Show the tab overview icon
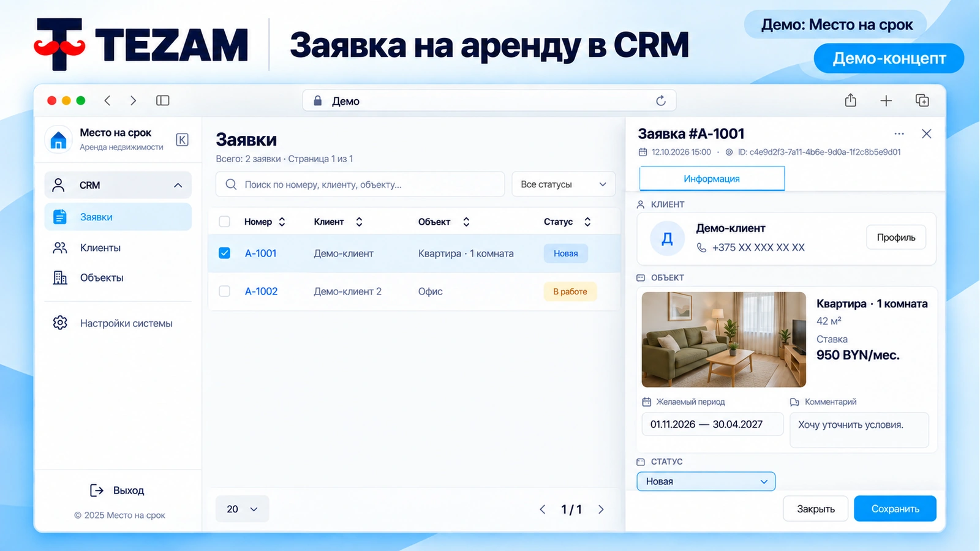This screenshot has height=551, width=980. [x=922, y=100]
